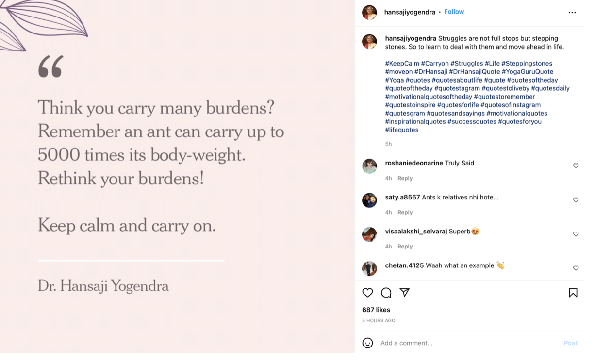Screen dimensions: 595x364
Task: Open the #KeepCalm hashtag
Action: coord(401,63)
